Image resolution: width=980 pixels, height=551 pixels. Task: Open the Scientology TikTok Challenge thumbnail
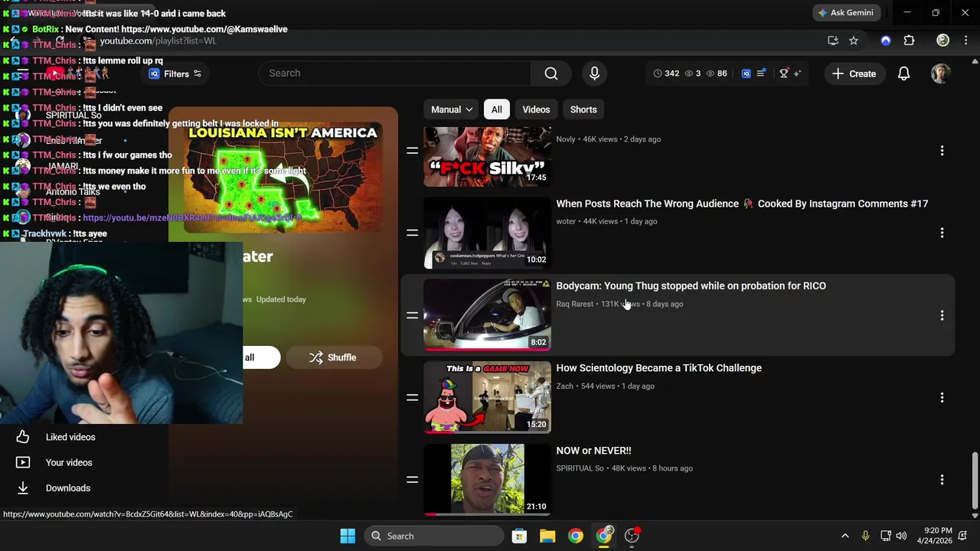[487, 397]
